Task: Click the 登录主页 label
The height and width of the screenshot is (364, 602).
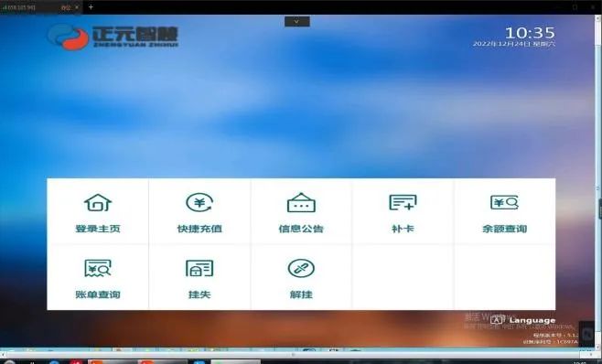Action: click(x=98, y=229)
